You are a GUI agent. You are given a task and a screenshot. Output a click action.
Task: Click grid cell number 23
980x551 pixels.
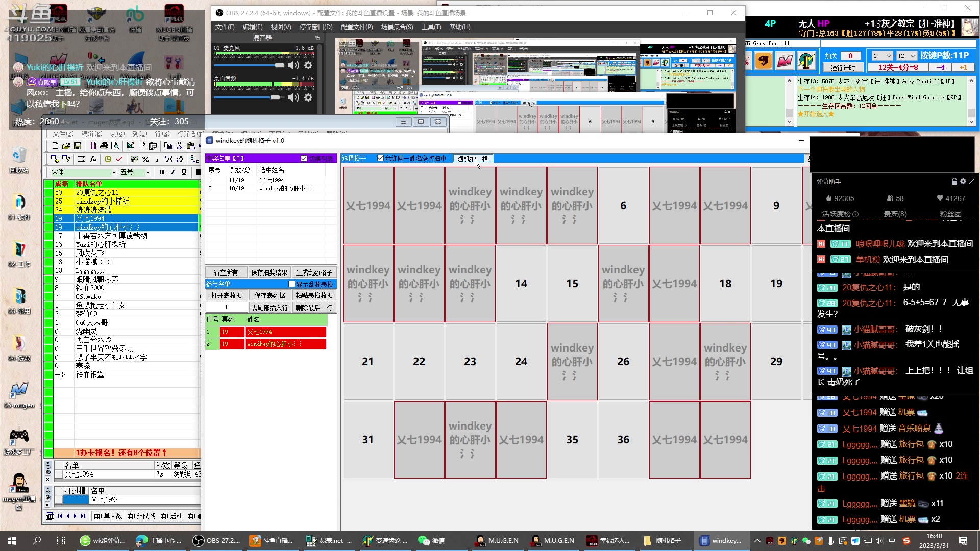470,361
